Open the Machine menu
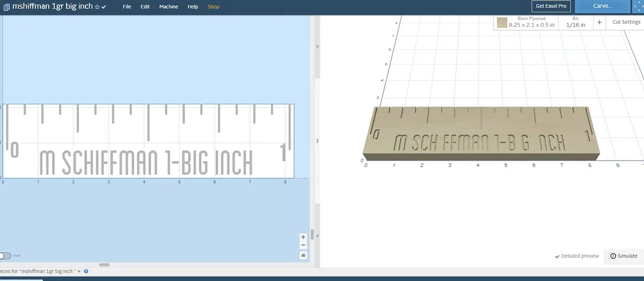The width and height of the screenshot is (644, 281). [x=169, y=6]
